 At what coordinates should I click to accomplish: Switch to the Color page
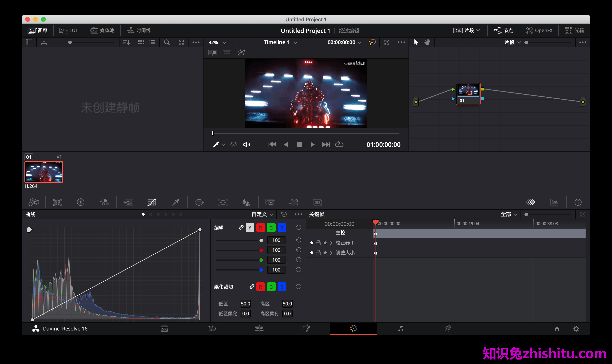click(353, 329)
